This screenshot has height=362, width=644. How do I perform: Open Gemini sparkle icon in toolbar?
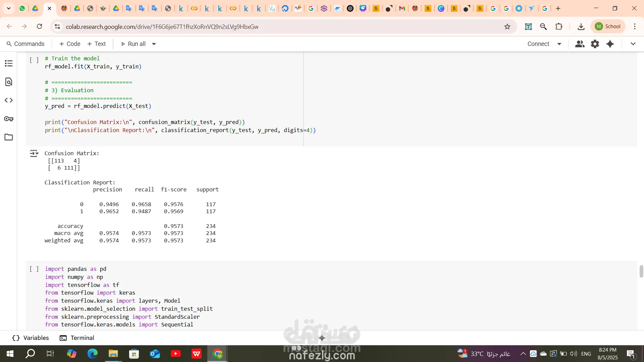(610, 44)
